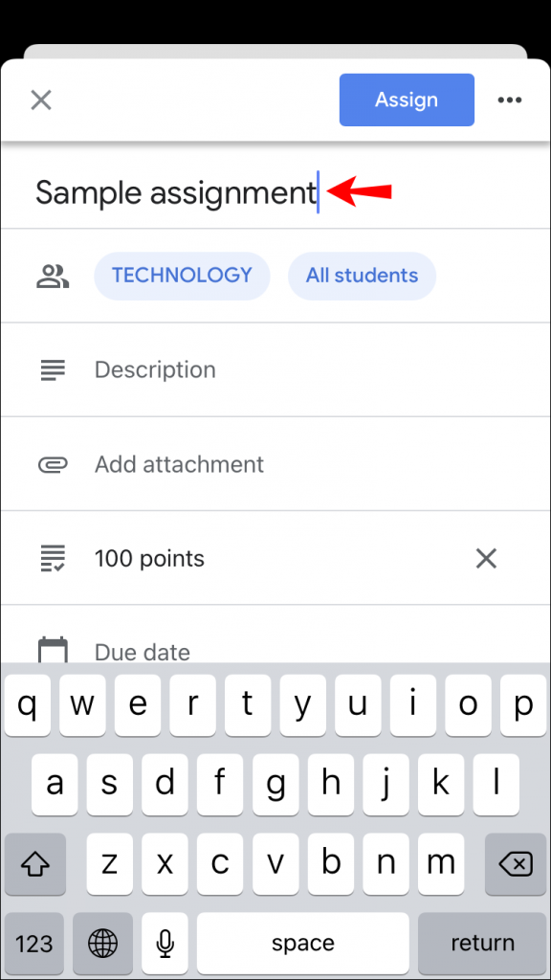Tap the attachment paperclip icon
The image size is (551, 980).
tap(54, 464)
